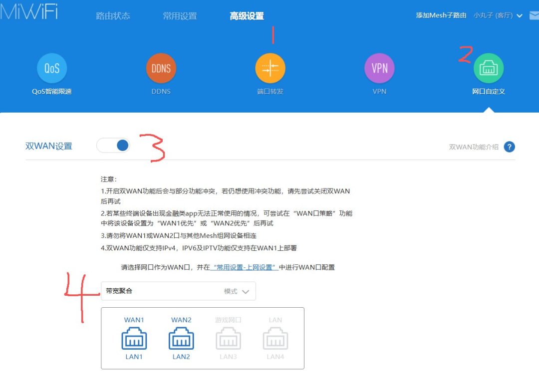539x392 pixels.
Task: Select the WAN2 LAN2 port icon
Action: pyautogui.click(x=181, y=339)
